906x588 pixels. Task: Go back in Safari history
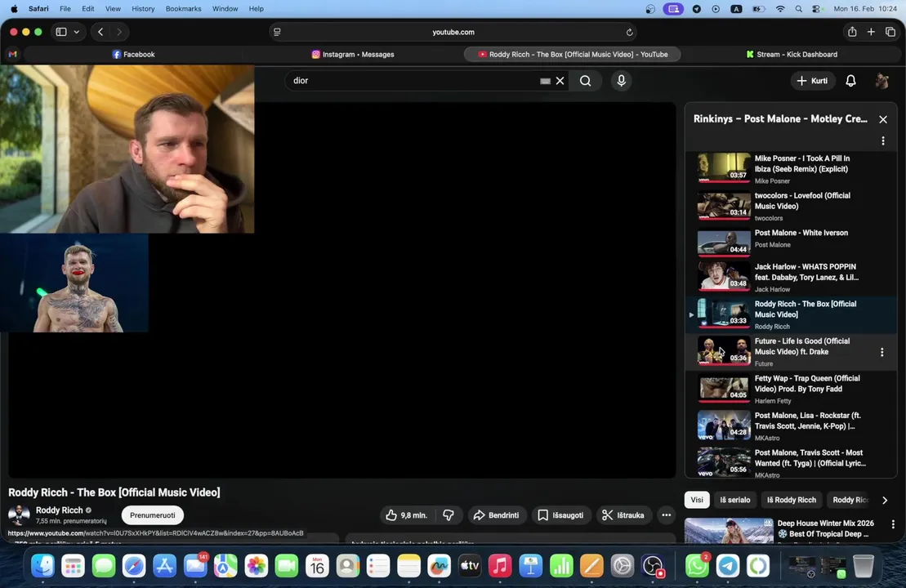(100, 33)
